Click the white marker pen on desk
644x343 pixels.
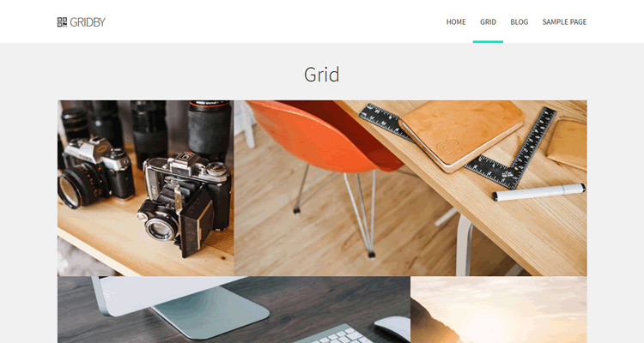coord(539,192)
